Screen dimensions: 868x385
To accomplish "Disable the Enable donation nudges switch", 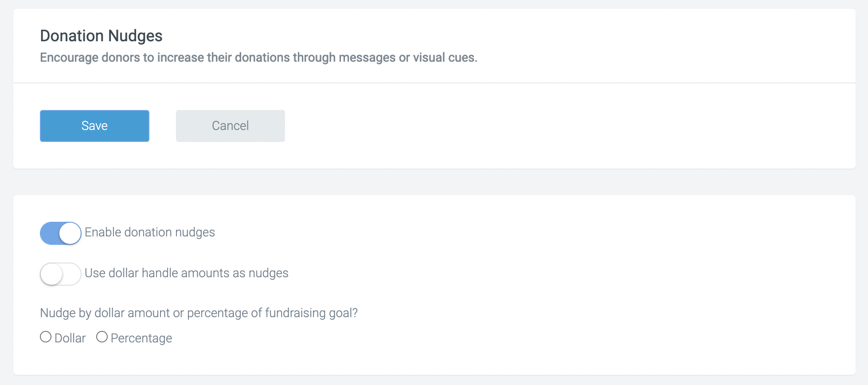I will click(x=61, y=233).
